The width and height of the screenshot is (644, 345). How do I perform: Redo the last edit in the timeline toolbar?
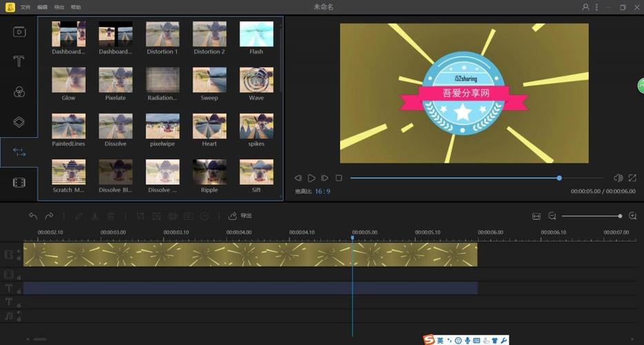[x=49, y=216]
